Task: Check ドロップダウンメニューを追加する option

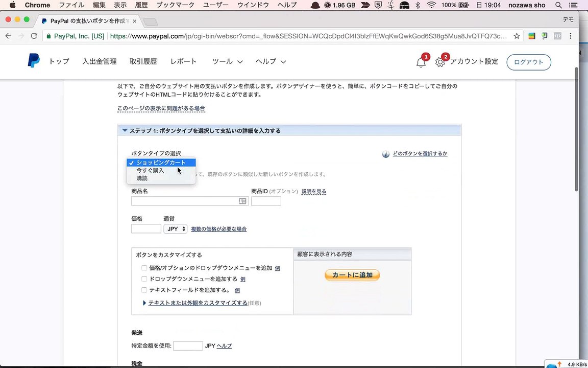Action: coord(144,279)
